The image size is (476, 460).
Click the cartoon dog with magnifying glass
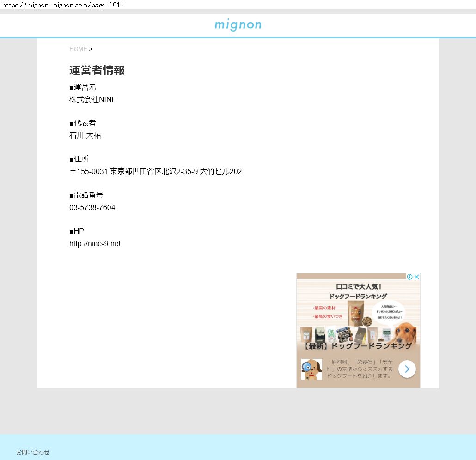pos(311,369)
